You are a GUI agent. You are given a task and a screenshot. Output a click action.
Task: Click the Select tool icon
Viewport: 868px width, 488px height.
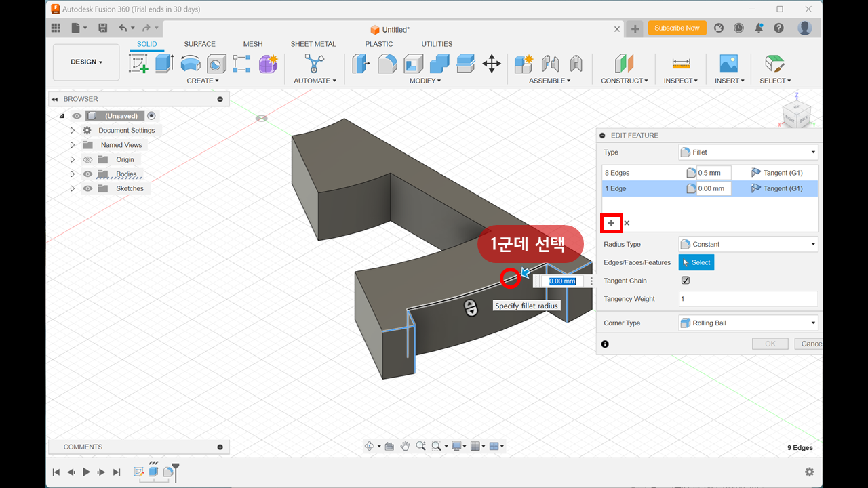coord(774,64)
